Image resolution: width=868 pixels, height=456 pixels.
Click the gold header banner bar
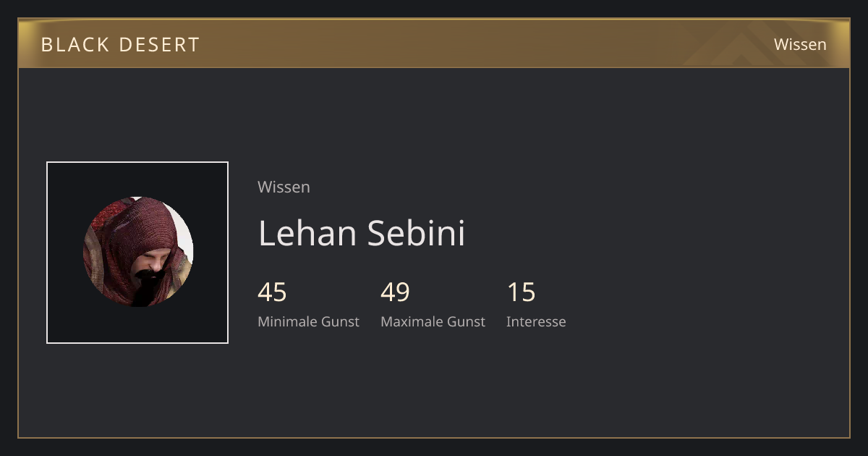tap(434, 43)
